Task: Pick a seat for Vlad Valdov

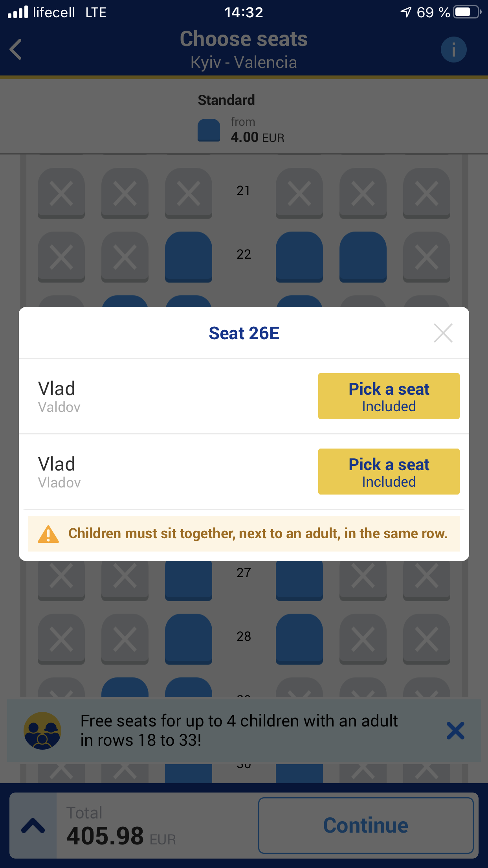Action: [x=389, y=396]
